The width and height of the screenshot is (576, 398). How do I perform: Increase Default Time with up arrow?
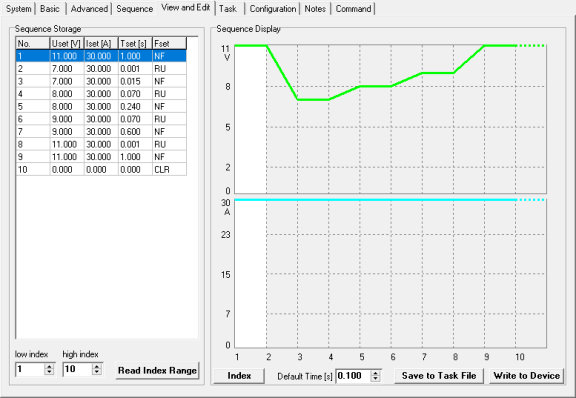[375, 373]
